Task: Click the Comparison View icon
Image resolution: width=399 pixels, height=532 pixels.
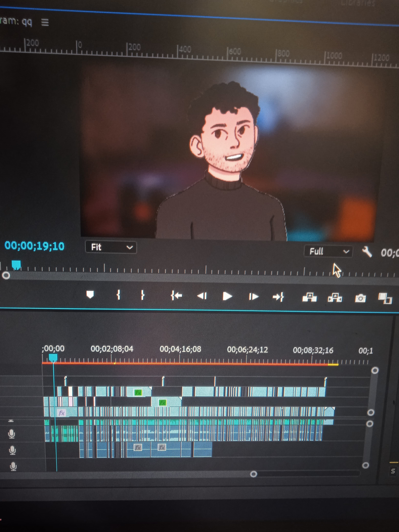Action: [x=385, y=298]
